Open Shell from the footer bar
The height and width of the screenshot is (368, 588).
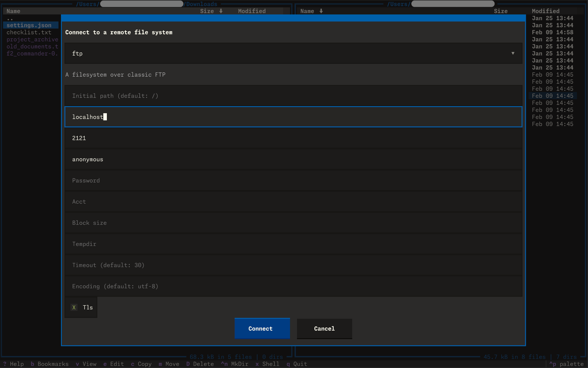coord(267,364)
